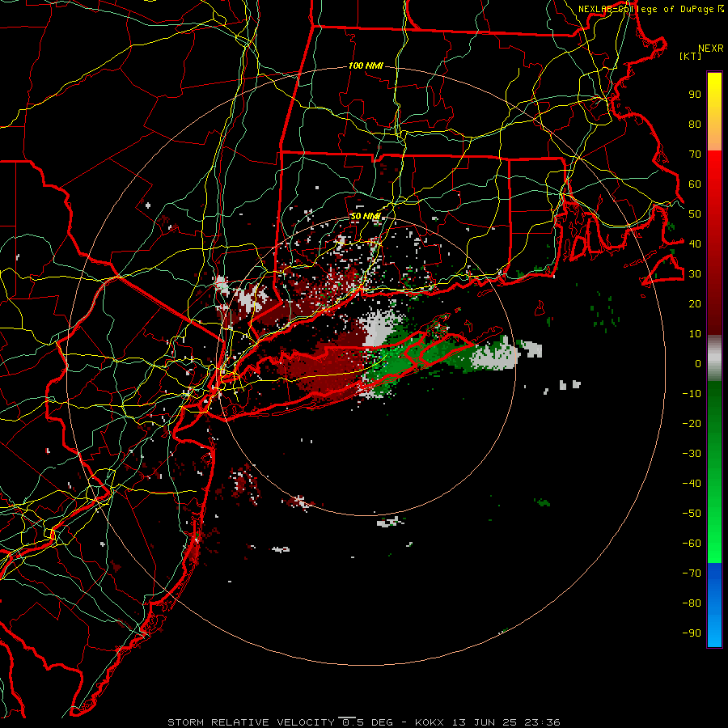Screen dimensions: 728x728
Task: Click the 0.5 DEG elevation text
Action: pos(367,722)
